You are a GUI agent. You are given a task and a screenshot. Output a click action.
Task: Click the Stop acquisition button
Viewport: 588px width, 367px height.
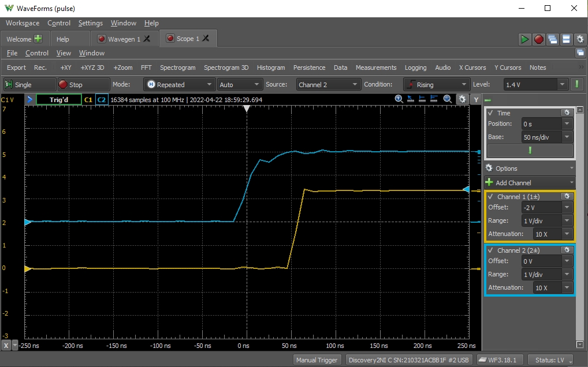click(84, 85)
